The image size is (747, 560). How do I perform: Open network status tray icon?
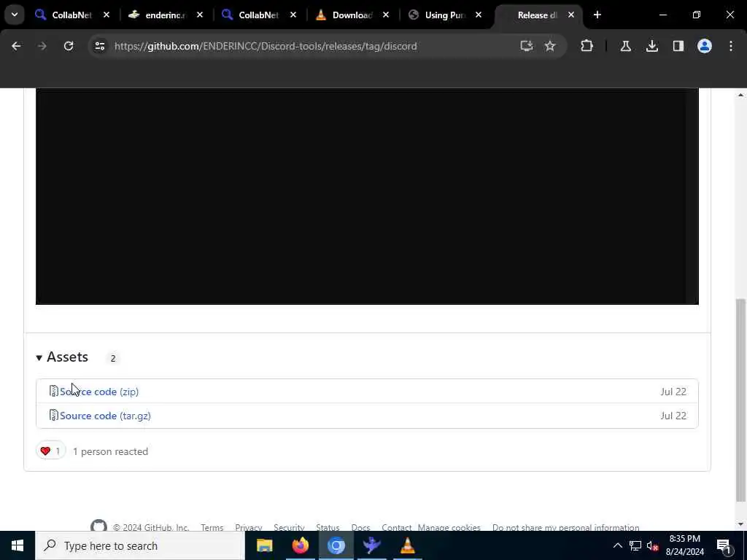[x=635, y=545]
